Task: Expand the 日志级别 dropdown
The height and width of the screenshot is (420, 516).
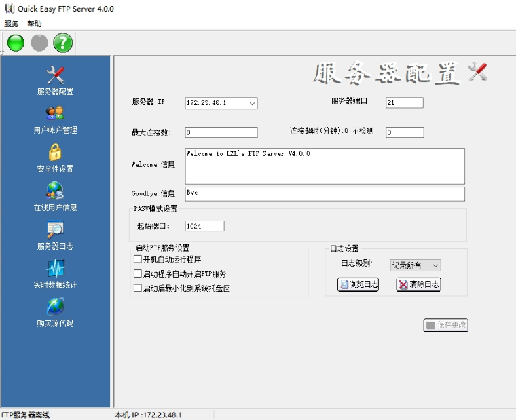Action: pos(435,265)
